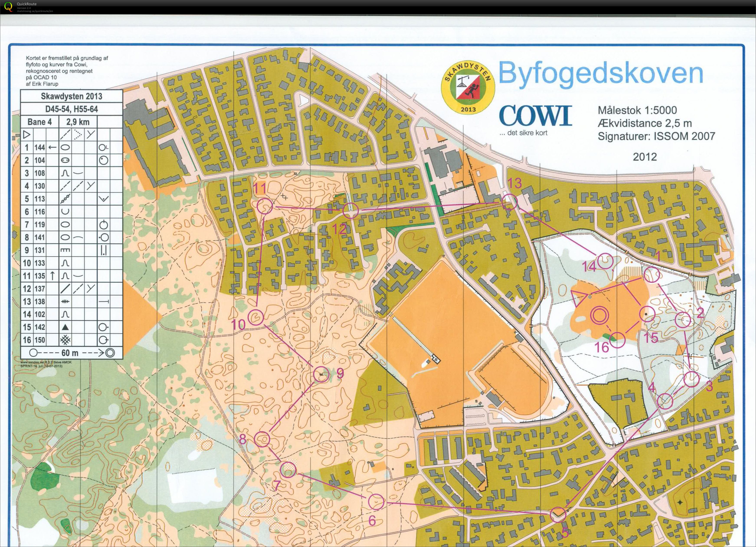
Task: Click the crosshatch symbol in row 16
Action: pos(65,340)
